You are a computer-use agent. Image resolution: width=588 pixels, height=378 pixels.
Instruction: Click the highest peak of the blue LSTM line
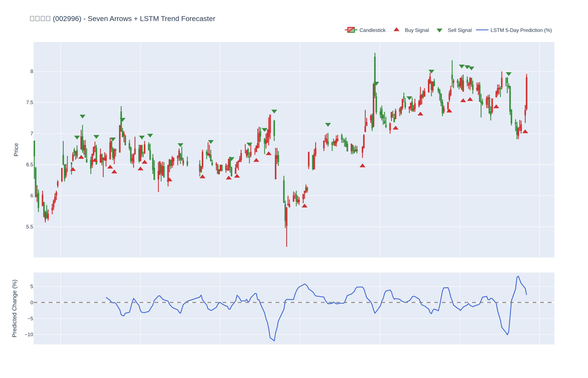point(518,276)
